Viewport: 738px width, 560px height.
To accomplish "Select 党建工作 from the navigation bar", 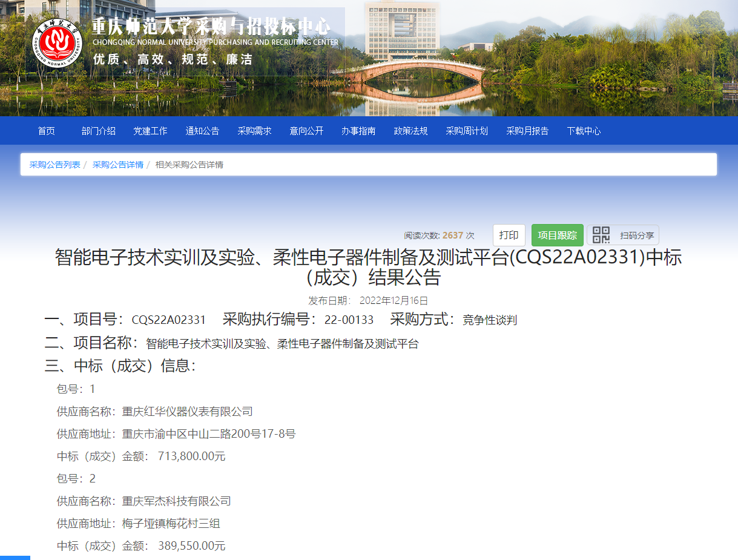I will pyautogui.click(x=150, y=130).
